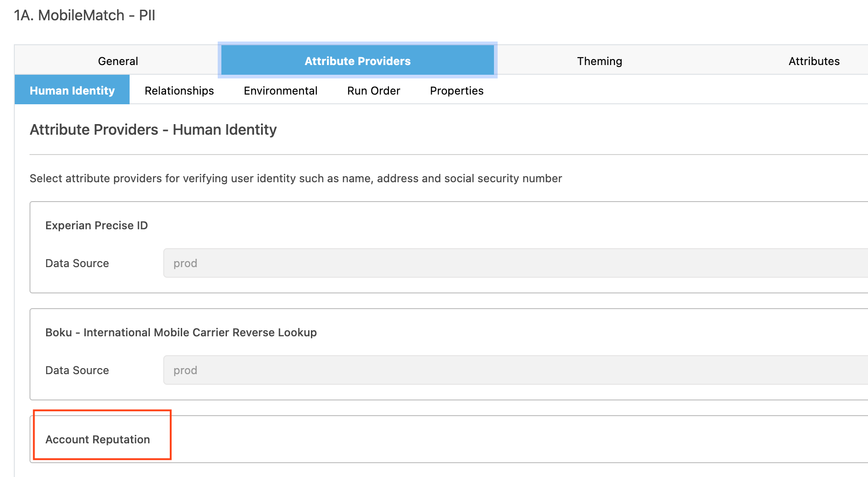Screen dimensions: 868x477
Task: Open the Relationships sub-tab
Action: coord(179,90)
